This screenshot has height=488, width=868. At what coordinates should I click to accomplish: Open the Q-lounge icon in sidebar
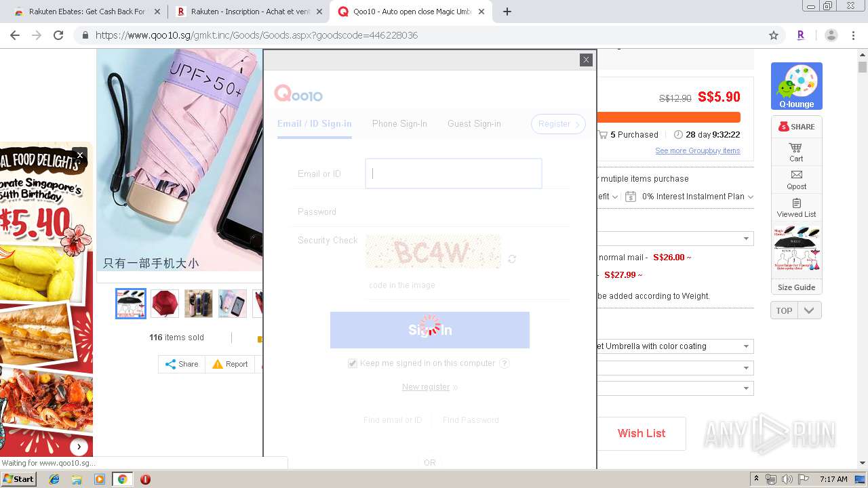797,86
